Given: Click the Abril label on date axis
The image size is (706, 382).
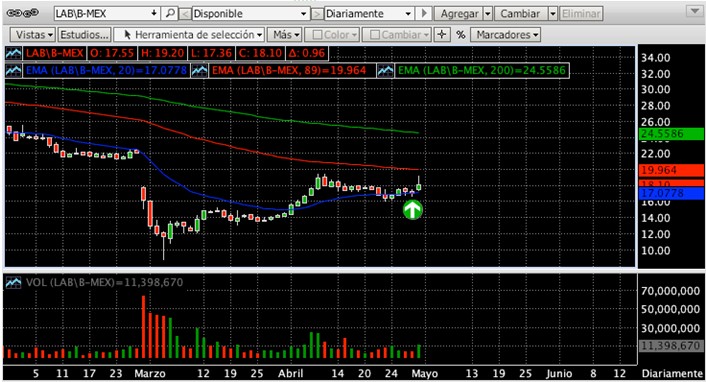Looking at the screenshot, I should coord(290,373).
